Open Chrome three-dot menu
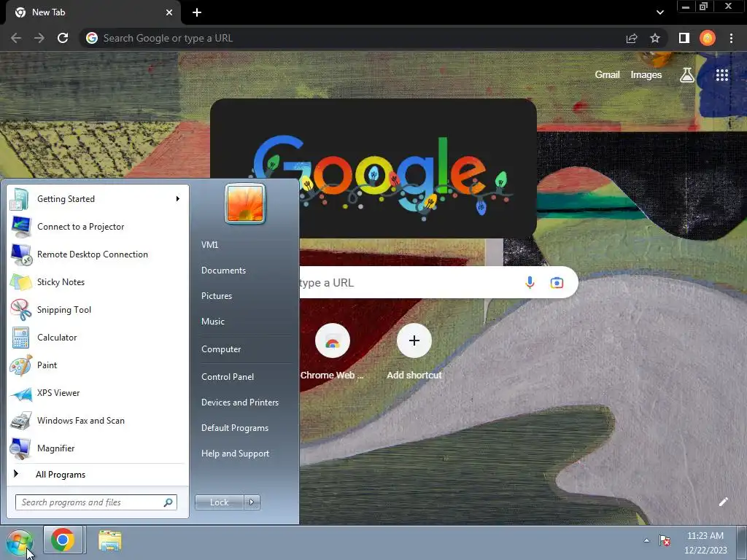 pos(731,38)
